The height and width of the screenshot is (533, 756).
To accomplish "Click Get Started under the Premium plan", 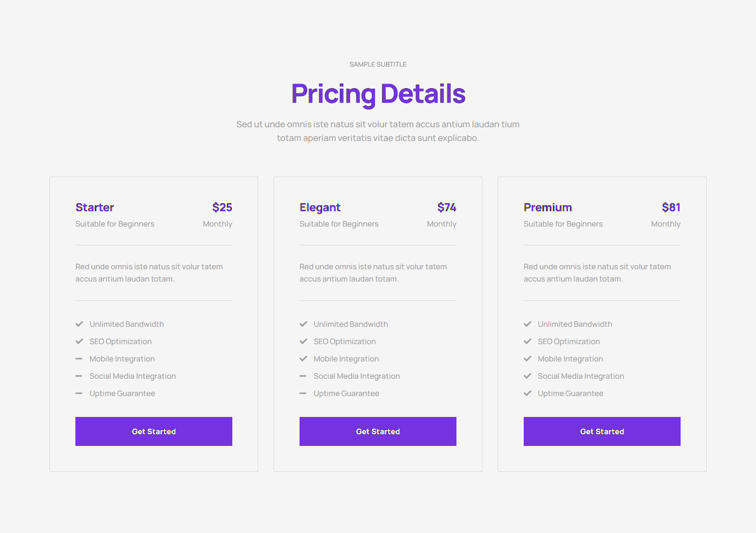I will pyautogui.click(x=602, y=431).
